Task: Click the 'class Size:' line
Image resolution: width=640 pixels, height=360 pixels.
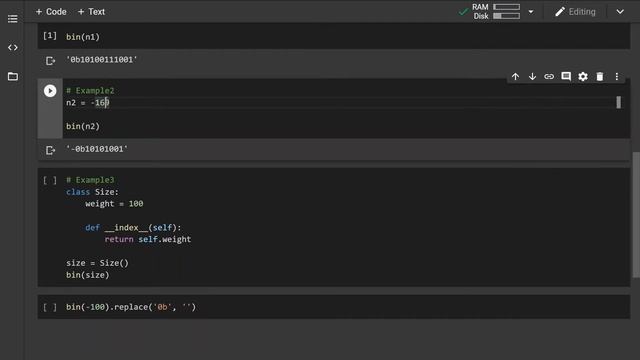Action: (x=92, y=192)
